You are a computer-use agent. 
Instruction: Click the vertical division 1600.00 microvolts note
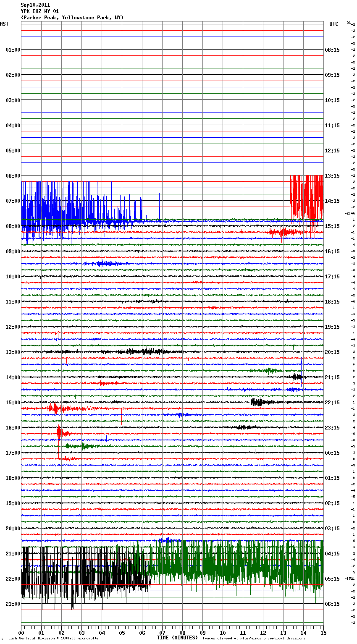point(53,639)
